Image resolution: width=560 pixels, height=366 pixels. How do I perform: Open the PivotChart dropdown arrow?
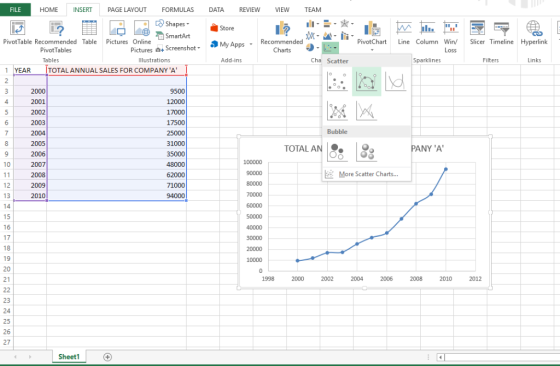click(x=372, y=50)
